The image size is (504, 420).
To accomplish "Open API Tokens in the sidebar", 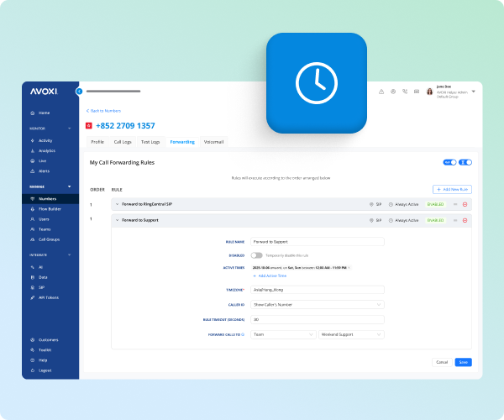I will coord(49,297).
